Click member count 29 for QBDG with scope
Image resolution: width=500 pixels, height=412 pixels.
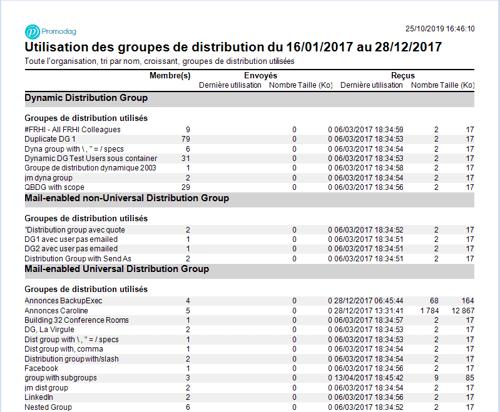(x=186, y=187)
